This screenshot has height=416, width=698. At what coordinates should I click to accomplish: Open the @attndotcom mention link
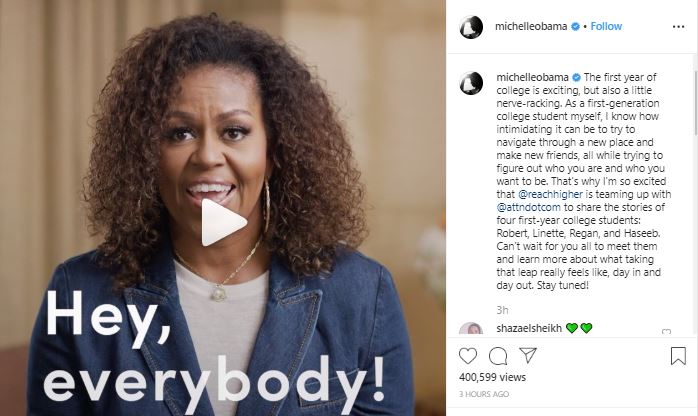click(x=528, y=207)
